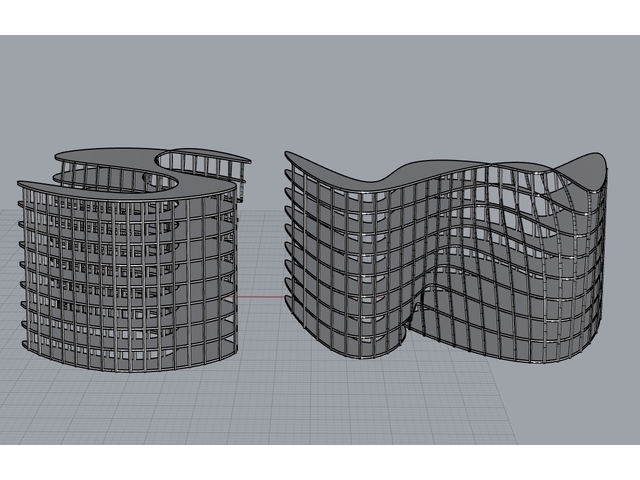The width and height of the screenshot is (640, 480).
Task: Select the bottom-left corner of left building
Action: pos(26,345)
